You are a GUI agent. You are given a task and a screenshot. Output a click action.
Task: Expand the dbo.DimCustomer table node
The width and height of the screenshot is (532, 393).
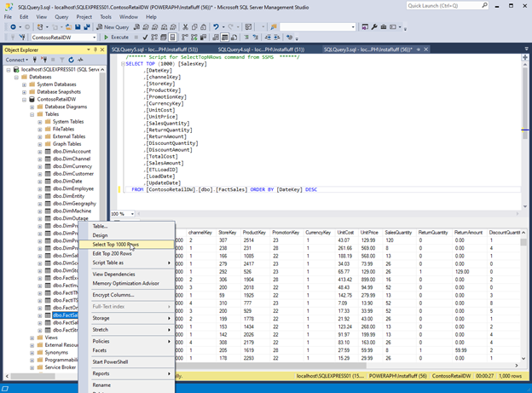pos(40,174)
